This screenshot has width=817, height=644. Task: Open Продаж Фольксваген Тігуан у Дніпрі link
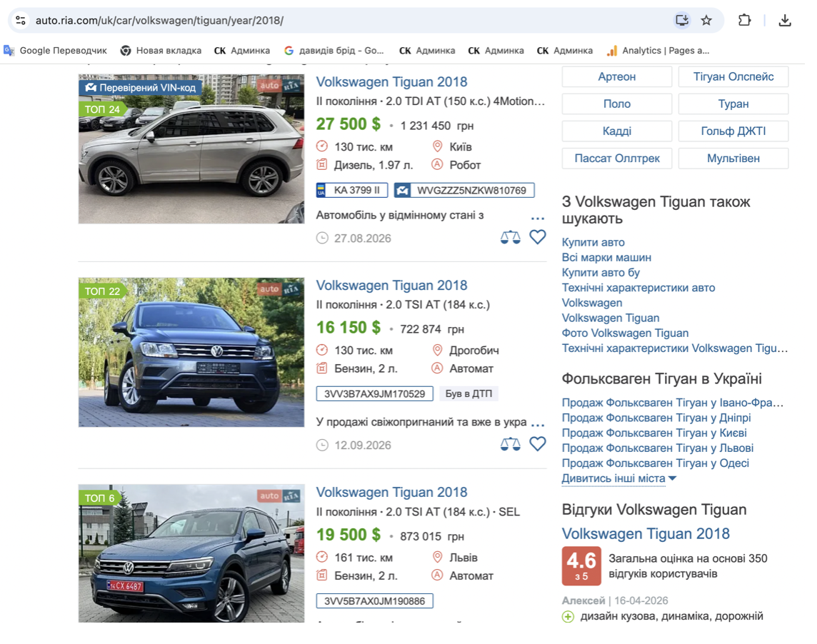[656, 418]
